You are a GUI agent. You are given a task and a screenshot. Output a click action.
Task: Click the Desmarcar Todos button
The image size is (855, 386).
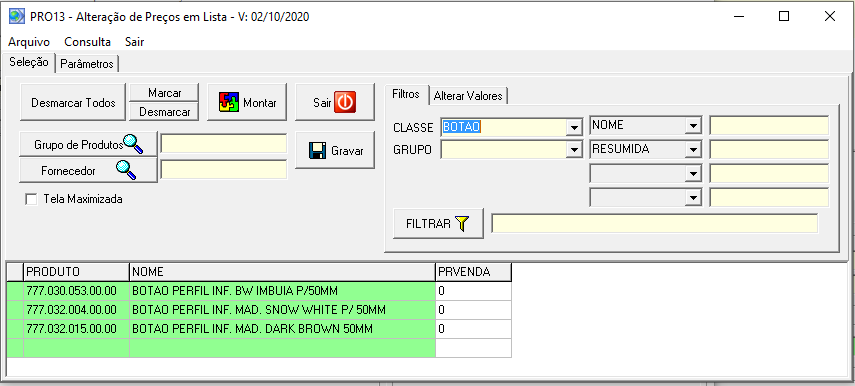(x=73, y=102)
